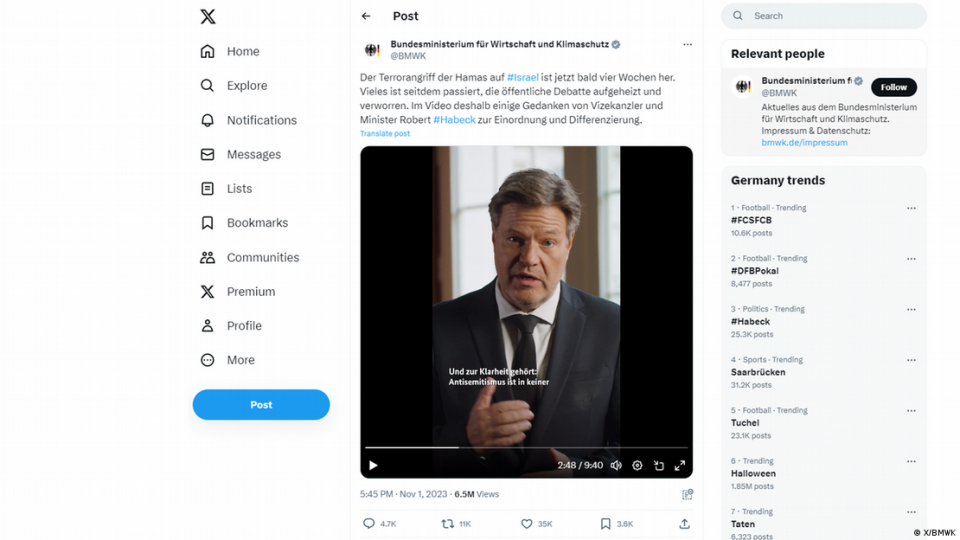Click the share post icon
Viewport: 960px width, 540px height.
684,523
